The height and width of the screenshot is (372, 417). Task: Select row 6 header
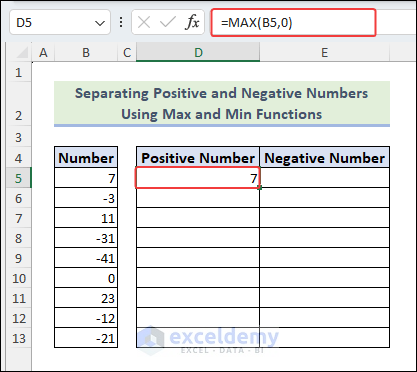[x=19, y=198]
